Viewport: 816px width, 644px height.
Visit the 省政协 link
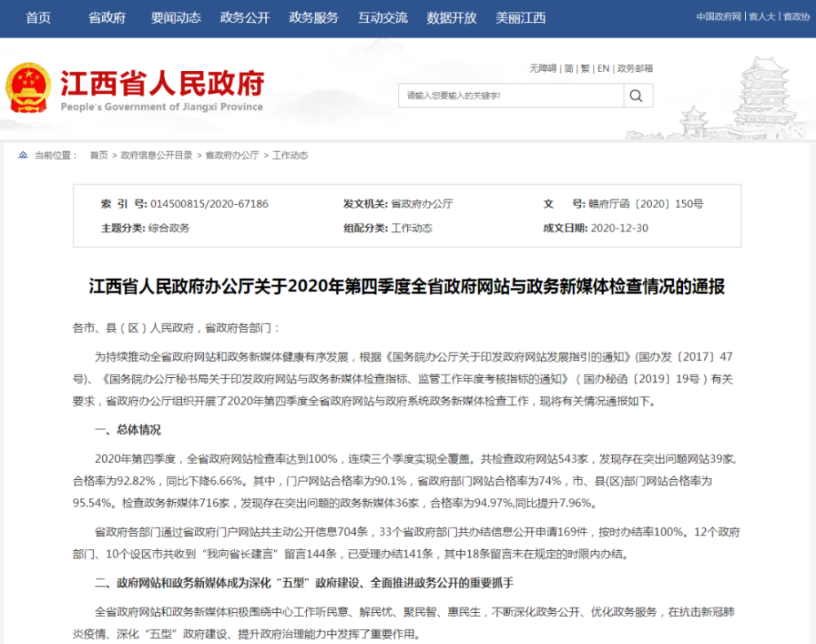coord(796,16)
